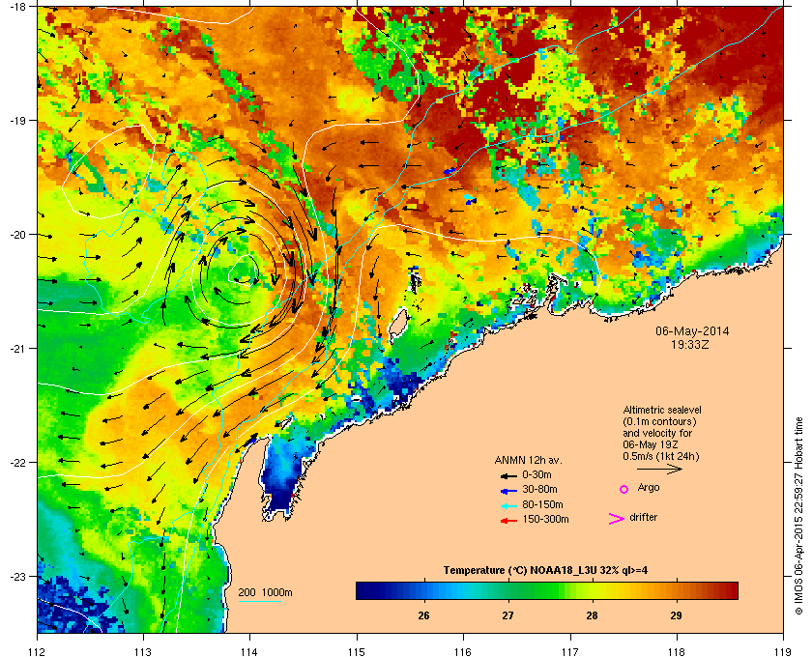Image resolution: width=812 pixels, height=657 pixels.
Task: Click the latitude axis label -23
Action: 17,576
